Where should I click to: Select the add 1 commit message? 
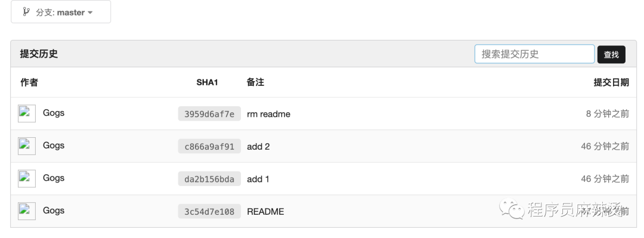point(258,179)
